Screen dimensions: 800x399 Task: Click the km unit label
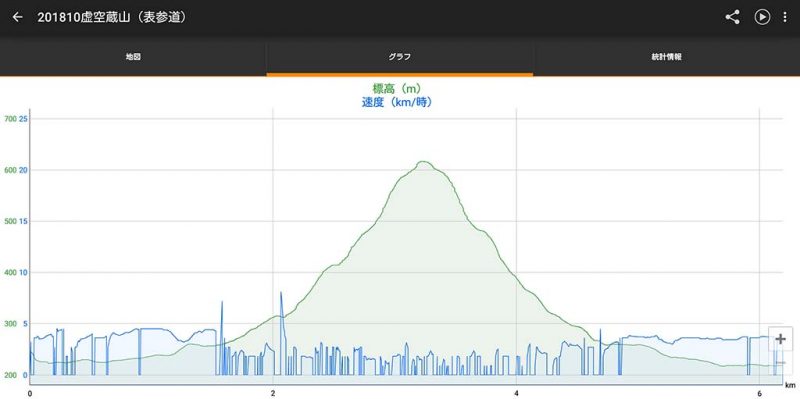point(790,385)
